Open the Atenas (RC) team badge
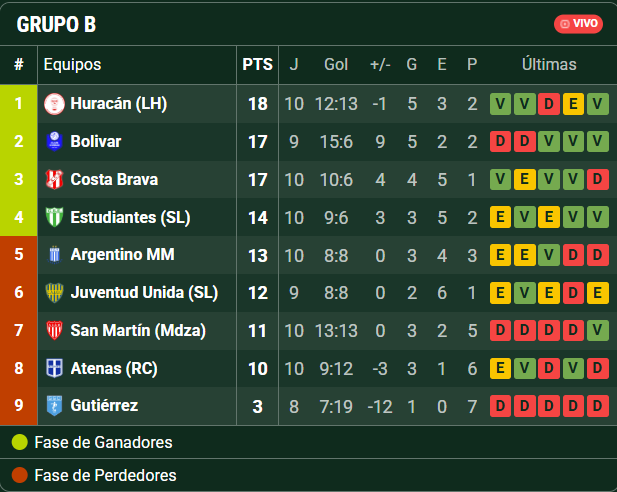 54,368
